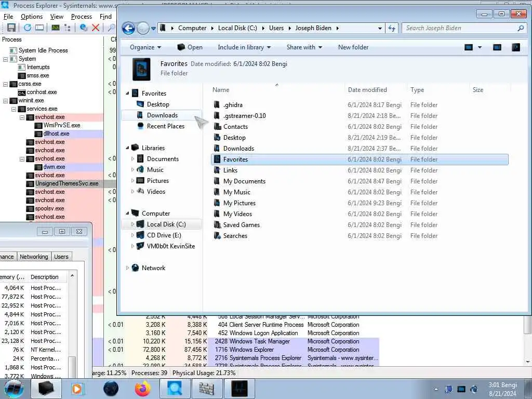The image size is (532, 399).
Task: Expand the Documents library
Action: [132, 159]
